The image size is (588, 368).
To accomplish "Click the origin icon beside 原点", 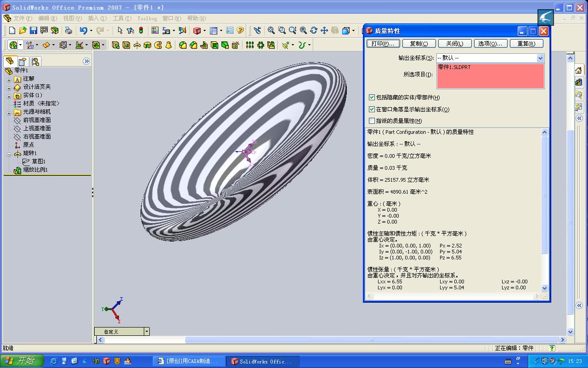I will pyautogui.click(x=17, y=145).
